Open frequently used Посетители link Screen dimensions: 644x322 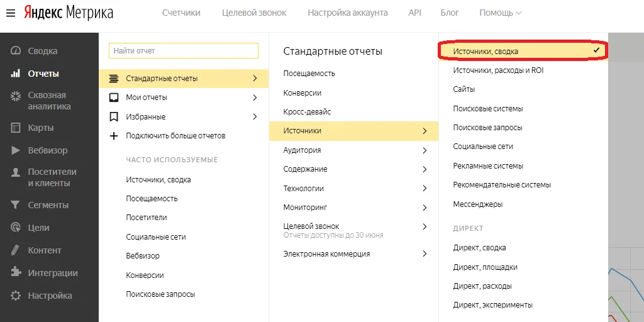pyautogui.click(x=146, y=218)
